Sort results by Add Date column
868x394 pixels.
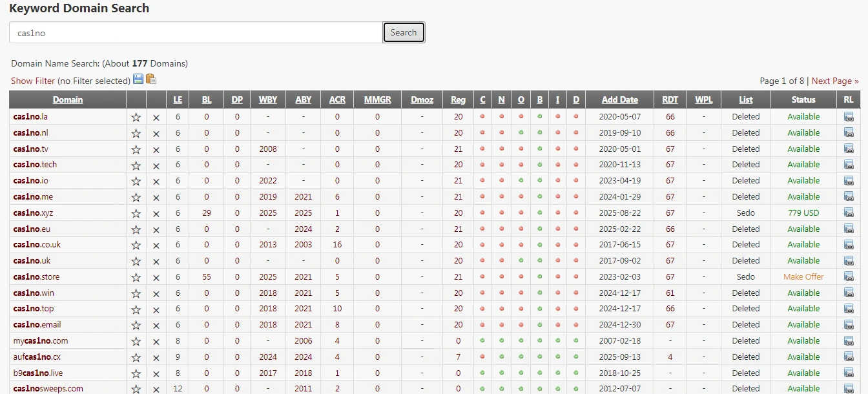coord(619,99)
